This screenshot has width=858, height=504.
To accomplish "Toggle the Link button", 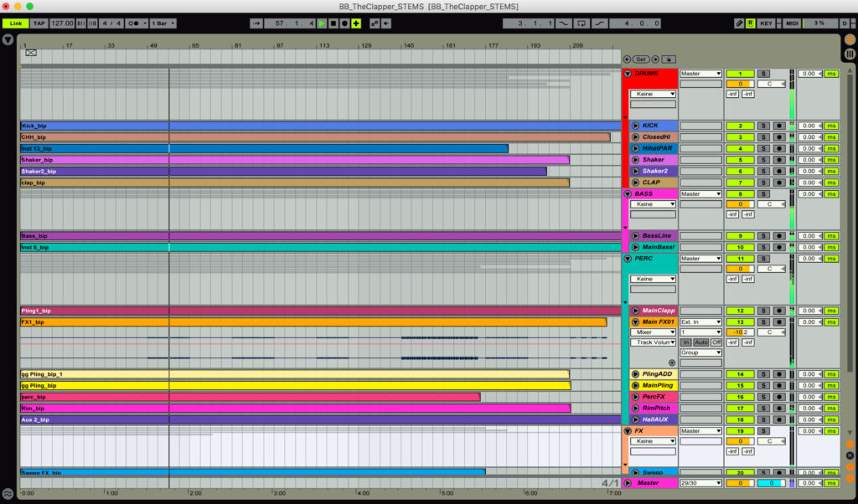I will (x=16, y=23).
